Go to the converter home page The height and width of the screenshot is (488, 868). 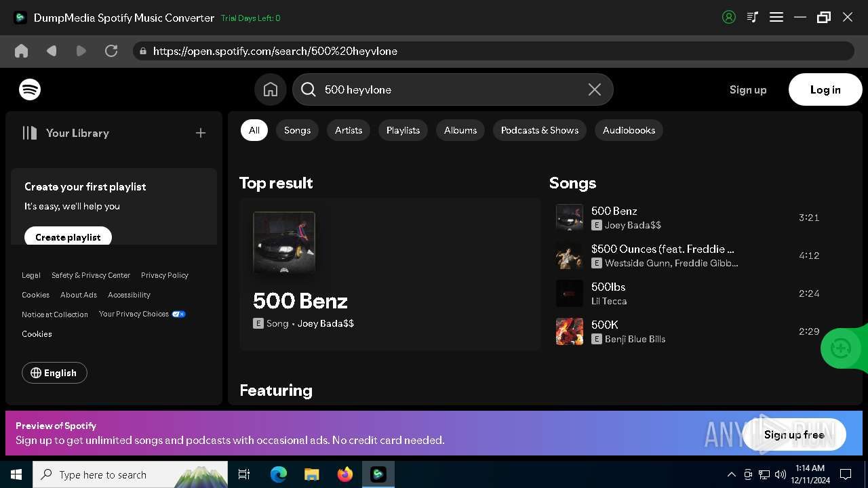(x=21, y=51)
